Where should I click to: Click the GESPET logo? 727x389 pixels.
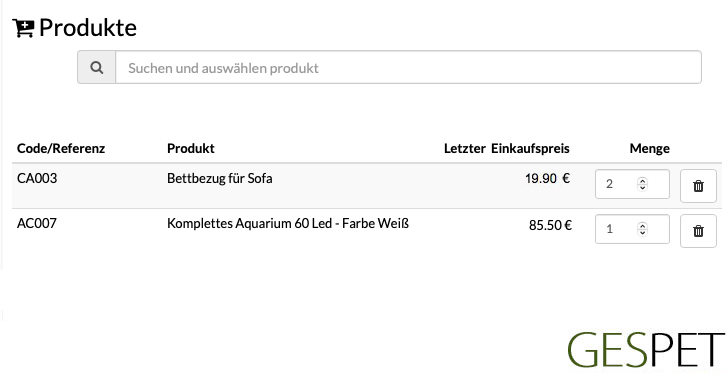(x=646, y=350)
